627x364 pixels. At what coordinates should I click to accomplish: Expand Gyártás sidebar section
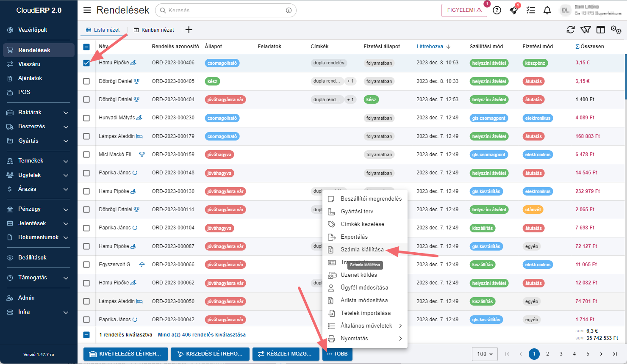tap(39, 141)
